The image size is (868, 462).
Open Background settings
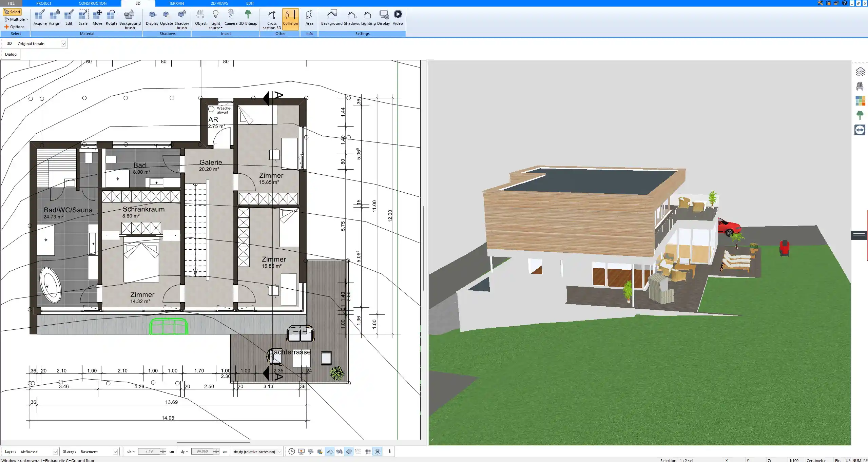point(332,18)
